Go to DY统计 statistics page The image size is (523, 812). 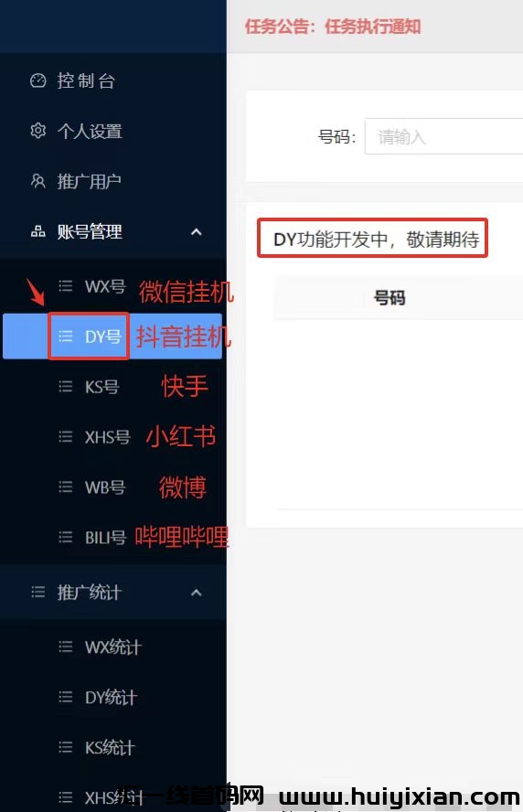[112, 697]
